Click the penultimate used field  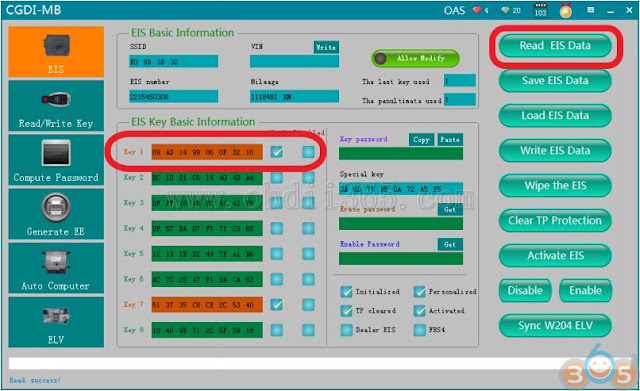pos(460,100)
